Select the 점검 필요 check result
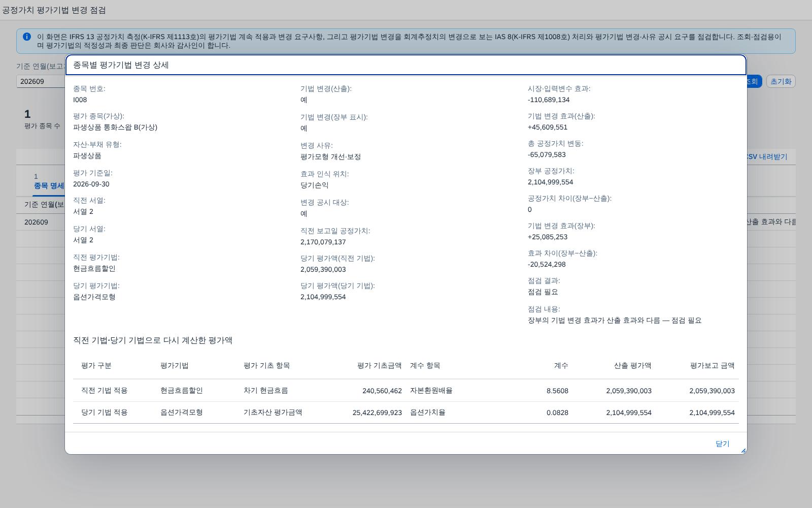The width and height of the screenshot is (812, 508). (x=543, y=292)
